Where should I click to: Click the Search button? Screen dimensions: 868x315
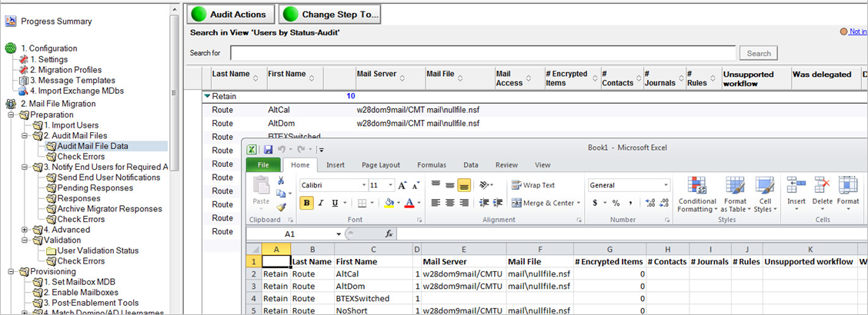pos(759,53)
